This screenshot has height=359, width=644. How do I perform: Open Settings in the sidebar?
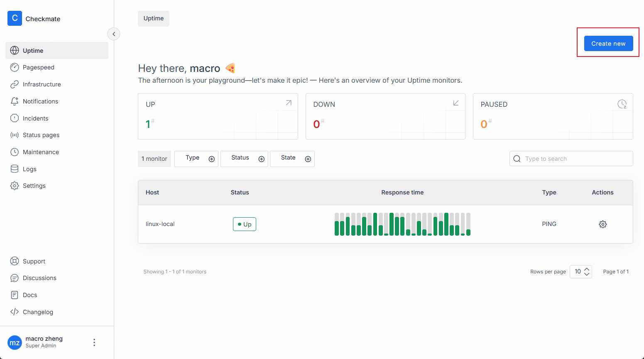tap(34, 186)
